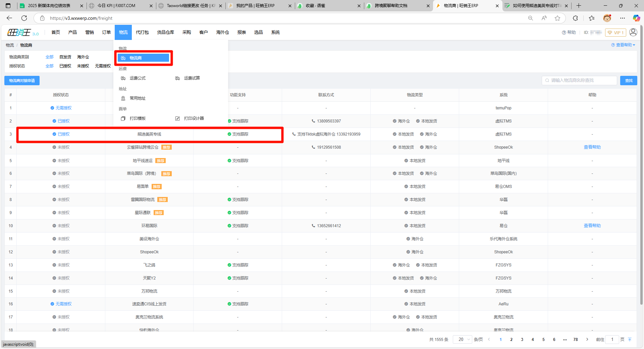
Task: Open browser settings ellipsis menu
Action: pos(623,18)
